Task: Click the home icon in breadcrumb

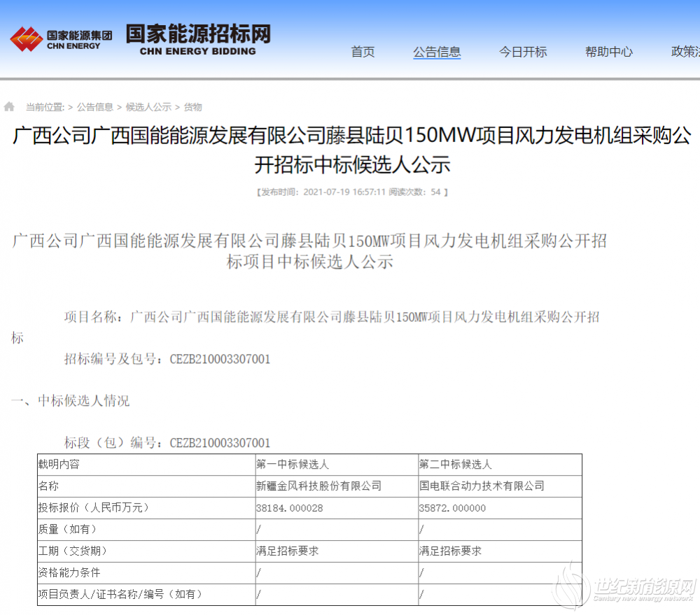Action: pos(9,107)
